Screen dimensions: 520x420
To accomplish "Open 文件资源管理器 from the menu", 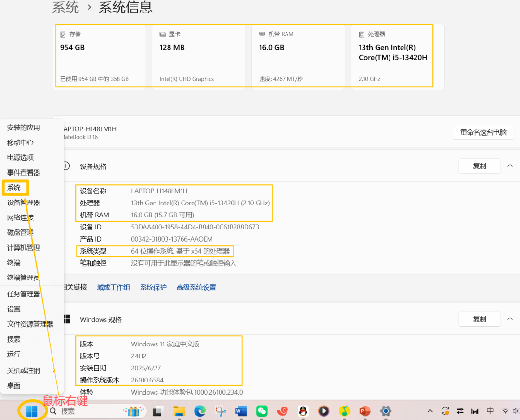I will [x=30, y=324].
